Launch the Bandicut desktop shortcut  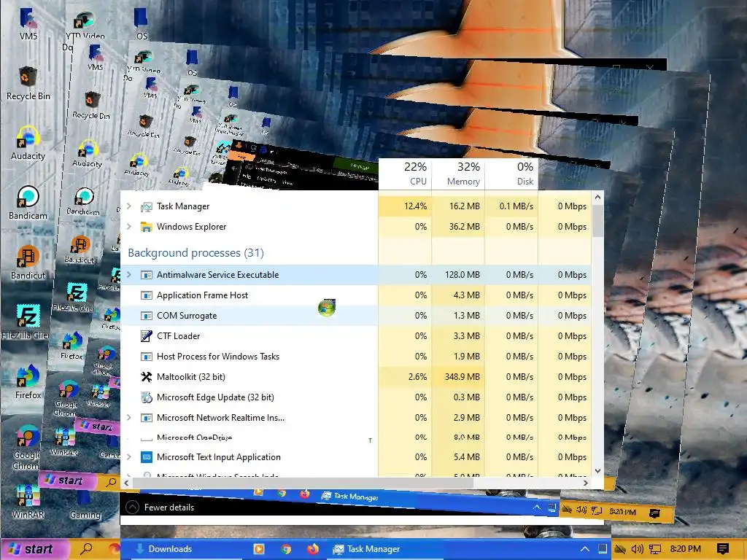(28, 262)
